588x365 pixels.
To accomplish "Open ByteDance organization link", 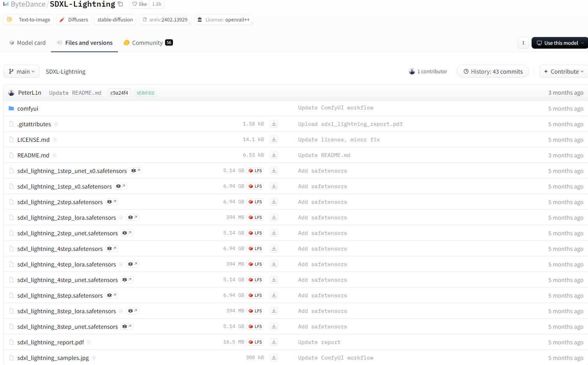I will [28, 4].
